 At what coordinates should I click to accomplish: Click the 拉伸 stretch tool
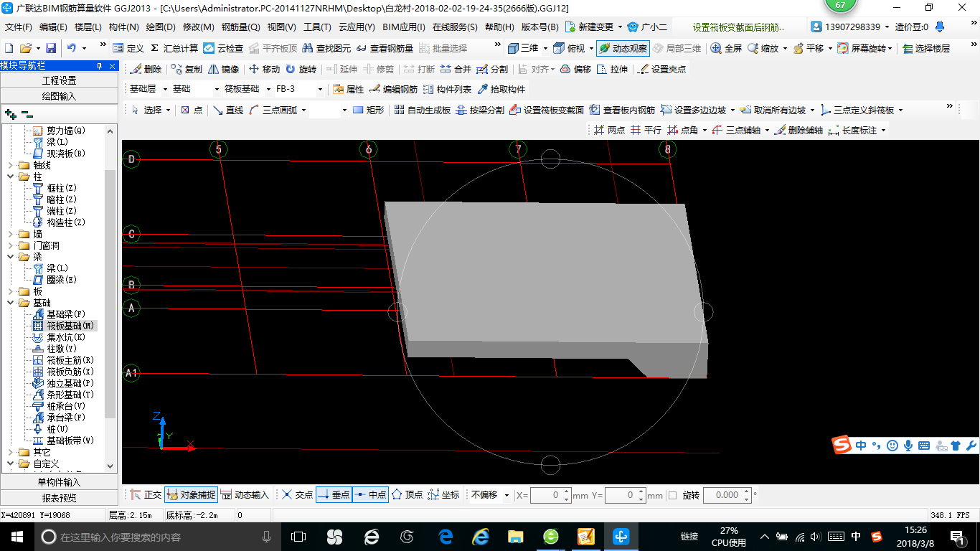click(612, 70)
